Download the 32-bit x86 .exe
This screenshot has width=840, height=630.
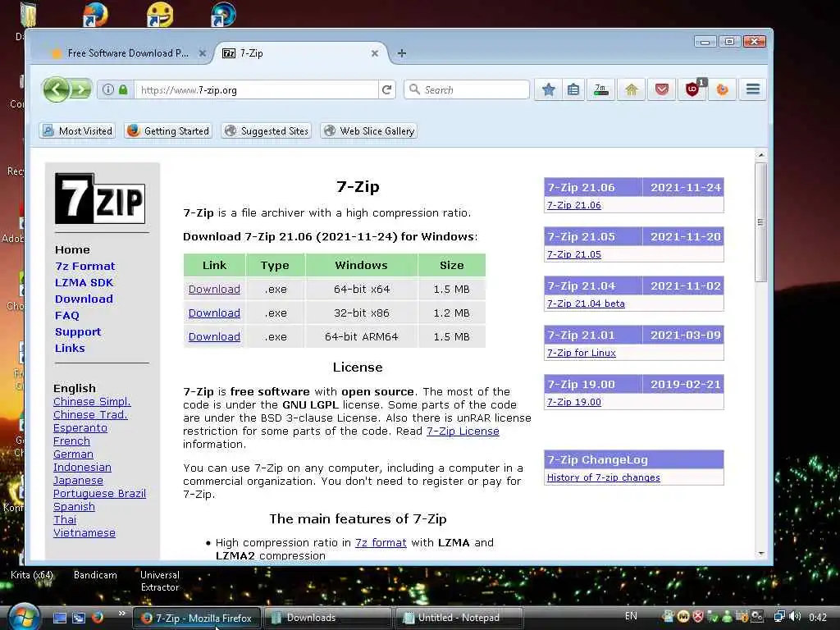click(x=214, y=313)
